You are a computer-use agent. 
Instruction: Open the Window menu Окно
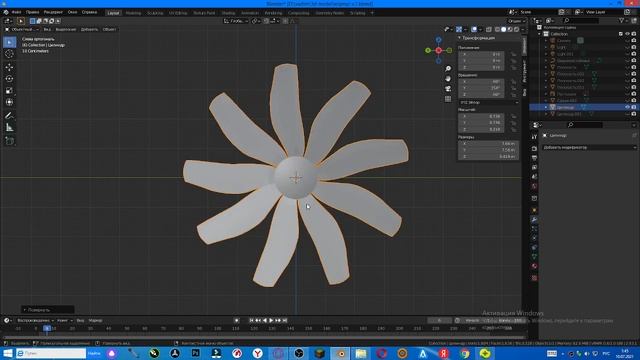pyautogui.click(x=73, y=12)
